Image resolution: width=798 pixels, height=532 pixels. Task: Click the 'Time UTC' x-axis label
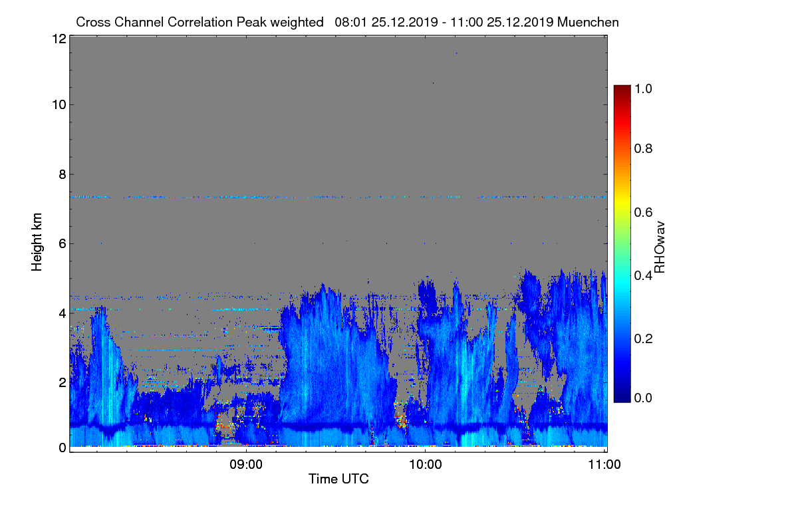[338, 479]
